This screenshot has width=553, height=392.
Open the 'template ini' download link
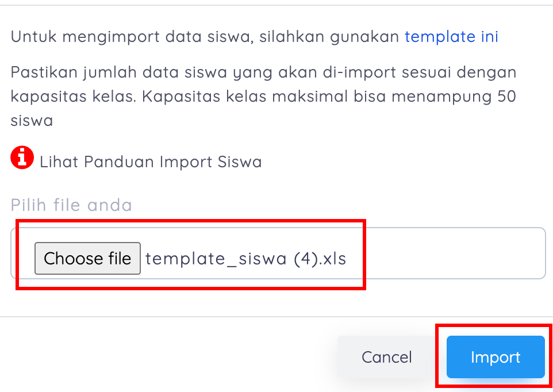tap(451, 37)
